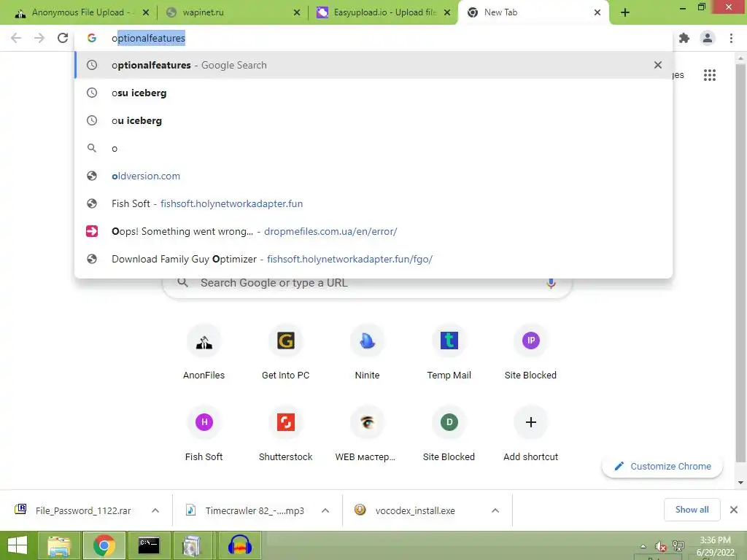Open Chrome's three-dot menu

coord(731,38)
